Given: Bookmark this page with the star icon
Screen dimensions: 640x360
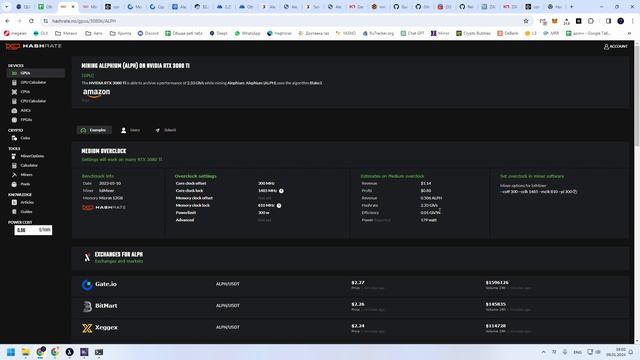Looking at the screenshot, I should coord(526,21).
